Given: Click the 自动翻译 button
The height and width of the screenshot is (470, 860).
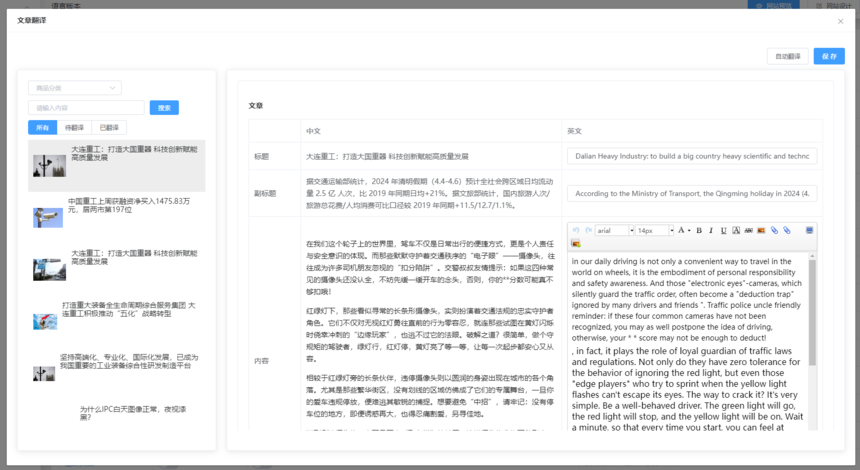Looking at the screenshot, I should pos(787,57).
